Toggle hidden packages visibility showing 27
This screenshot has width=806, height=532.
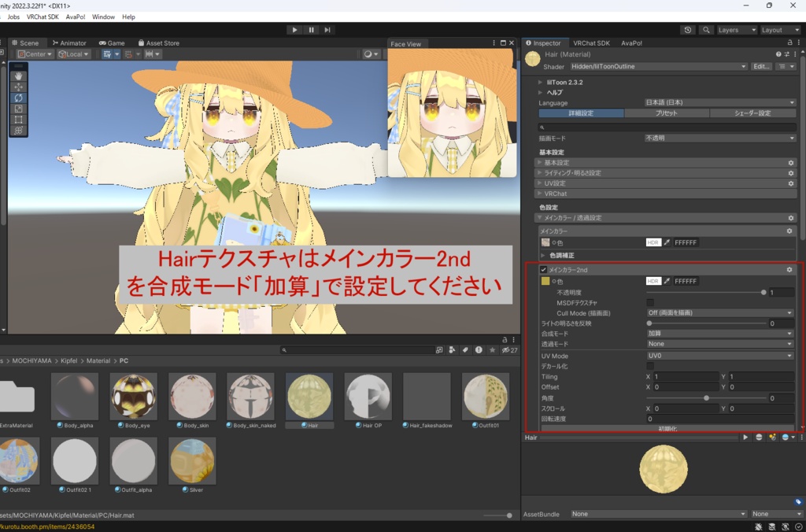(509, 350)
